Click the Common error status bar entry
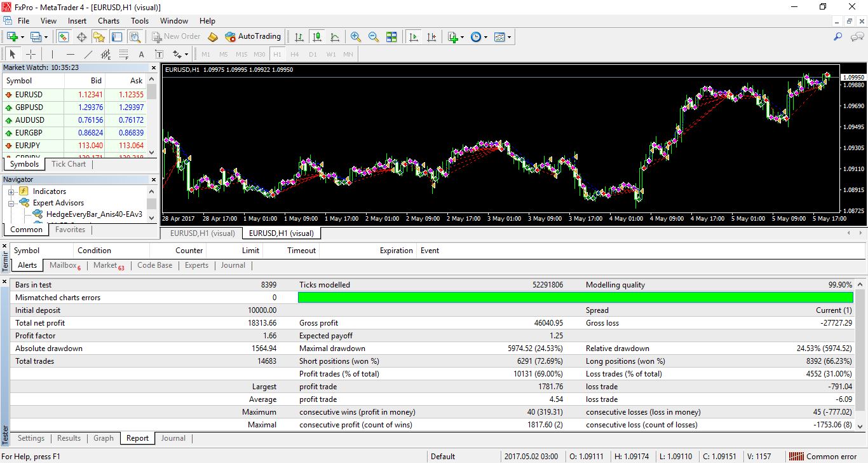This screenshot has height=463, width=868. point(824,456)
